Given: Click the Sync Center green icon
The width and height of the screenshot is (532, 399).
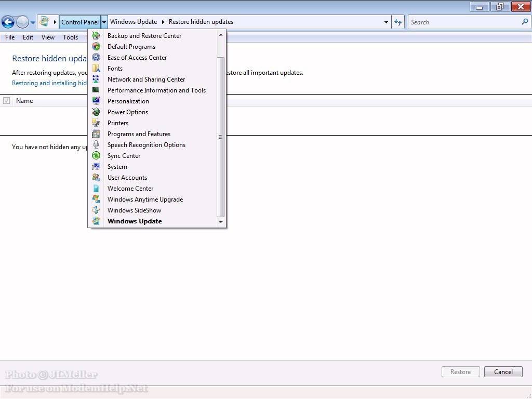Looking at the screenshot, I should coord(96,155).
